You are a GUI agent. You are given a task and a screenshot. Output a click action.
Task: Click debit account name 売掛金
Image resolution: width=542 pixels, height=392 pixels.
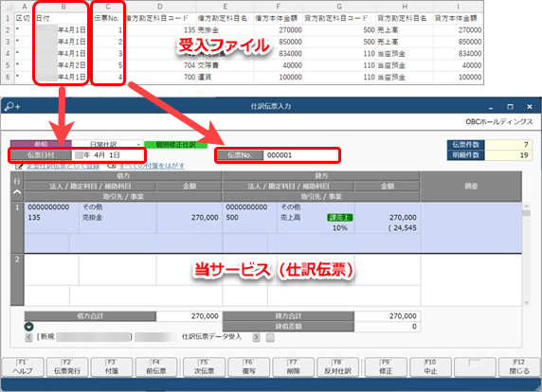pyautogui.click(x=92, y=218)
